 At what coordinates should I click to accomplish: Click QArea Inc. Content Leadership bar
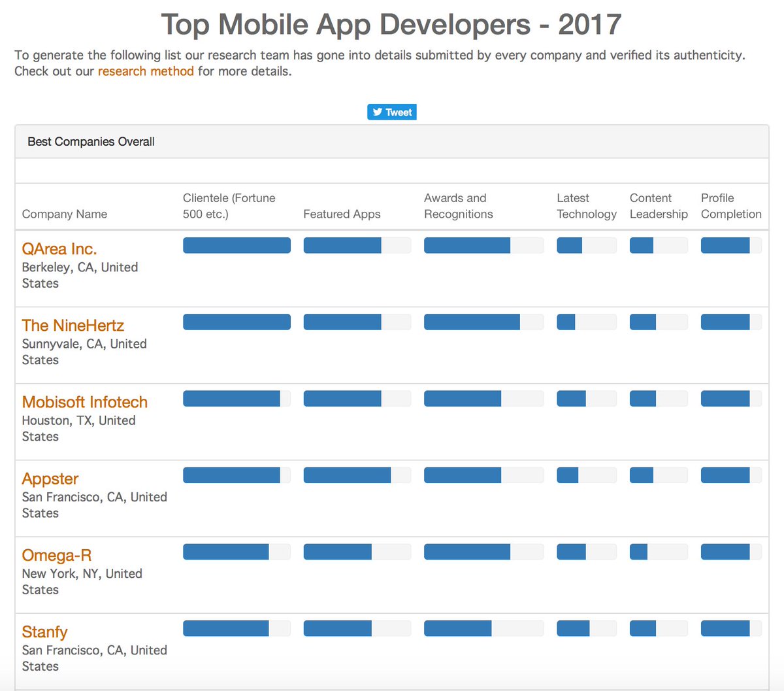pos(659,245)
